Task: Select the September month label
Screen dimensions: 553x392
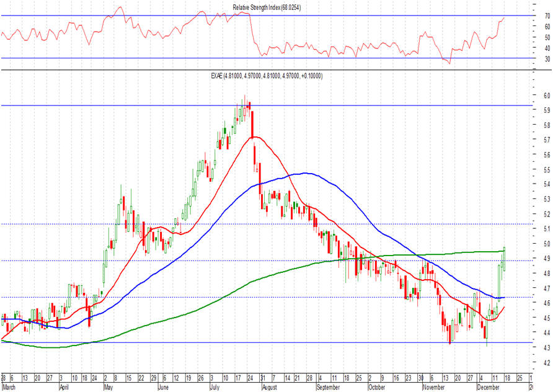Action: [x=328, y=387]
